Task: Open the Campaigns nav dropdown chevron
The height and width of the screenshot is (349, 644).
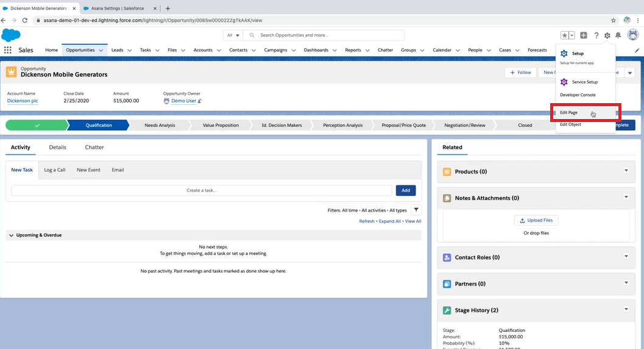Action: [294, 50]
